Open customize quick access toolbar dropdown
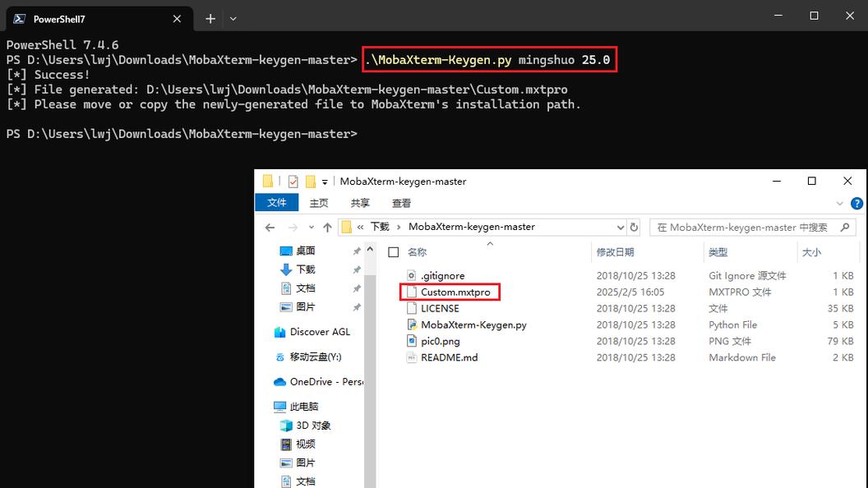The image size is (868, 488). (x=325, y=182)
